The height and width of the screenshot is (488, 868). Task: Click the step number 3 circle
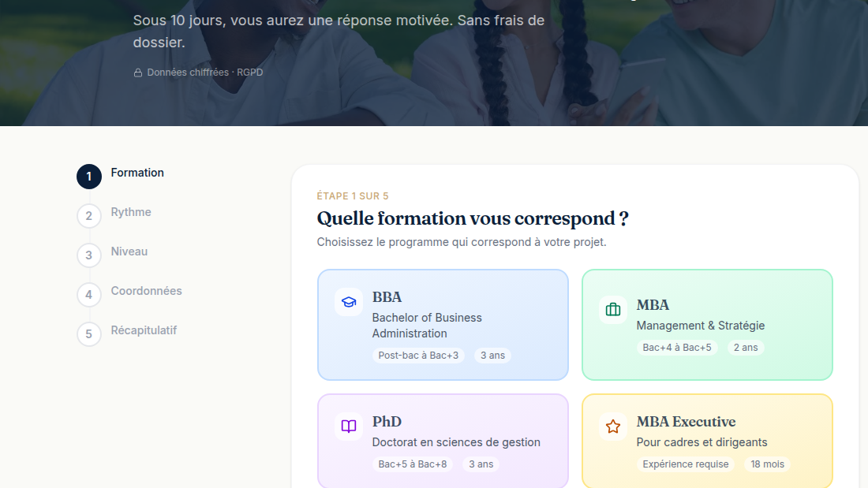pos(89,255)
